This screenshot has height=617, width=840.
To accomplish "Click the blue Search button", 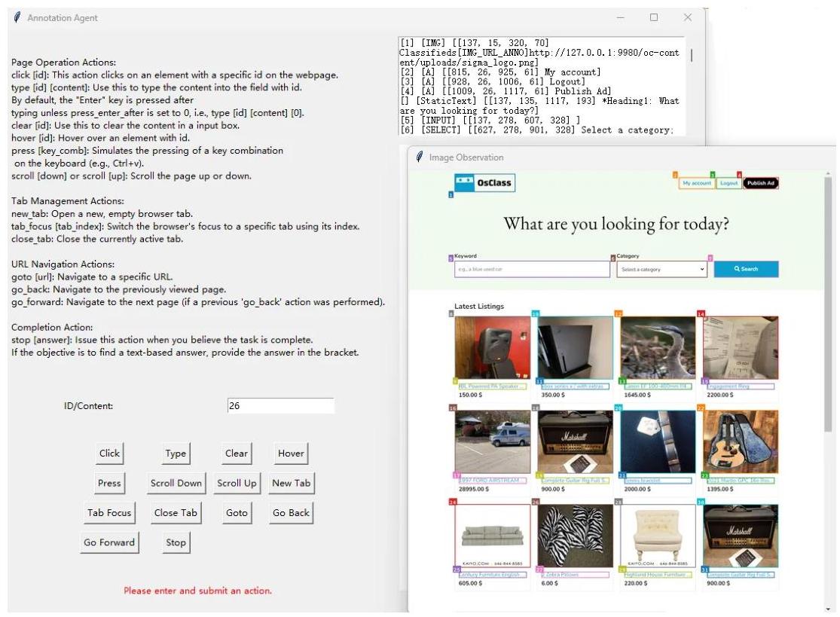I will [x=746, y=269].
